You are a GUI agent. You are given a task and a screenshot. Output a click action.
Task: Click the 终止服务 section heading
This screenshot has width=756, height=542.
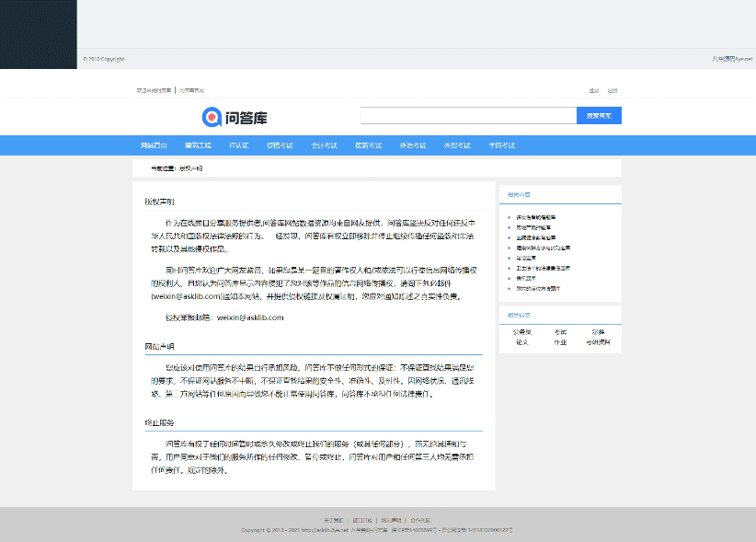tap(160, 422)
